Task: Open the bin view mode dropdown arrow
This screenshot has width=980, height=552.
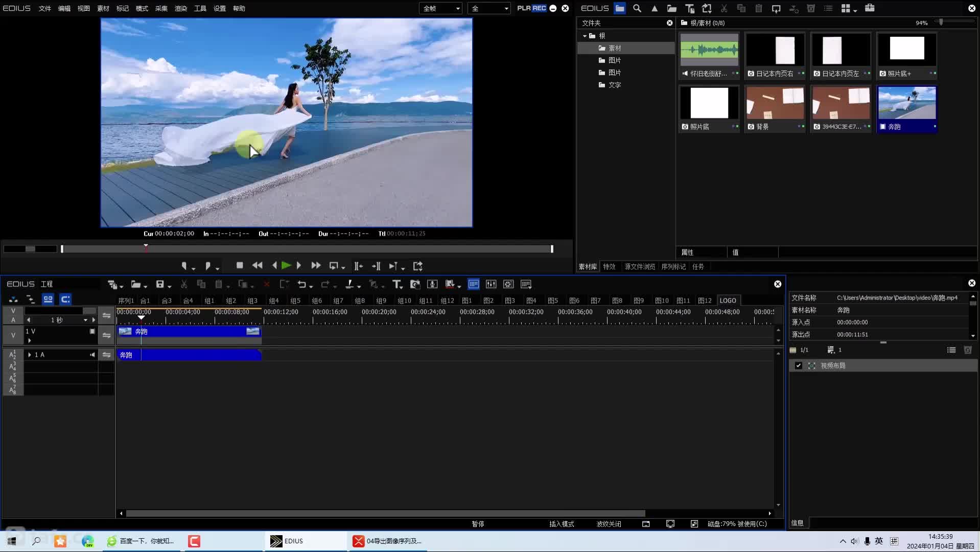Action: (855, 10)
